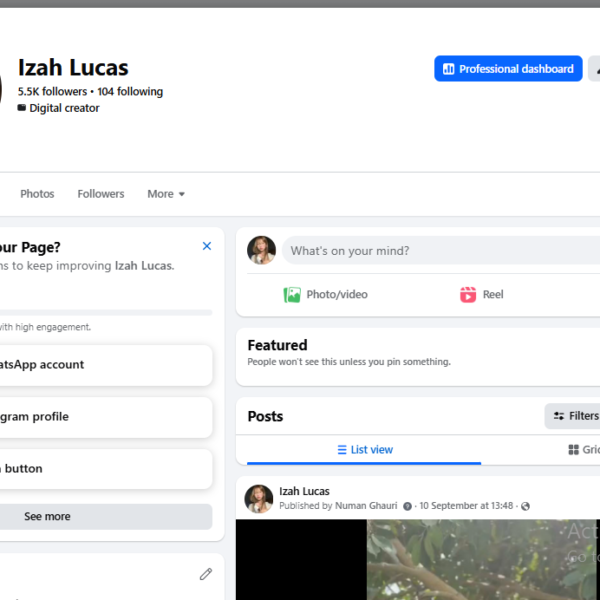The width and height of the screenshot is (600, 600).
Task: Switch to Grid view tab
Action: [584, 450]
